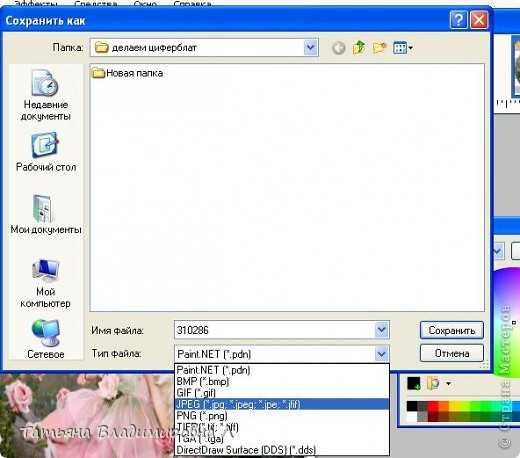Image resolution: width=520 pixels, height=458 pixels.
Task: Expand the file name history dropdown
Action: coord(381,330)
